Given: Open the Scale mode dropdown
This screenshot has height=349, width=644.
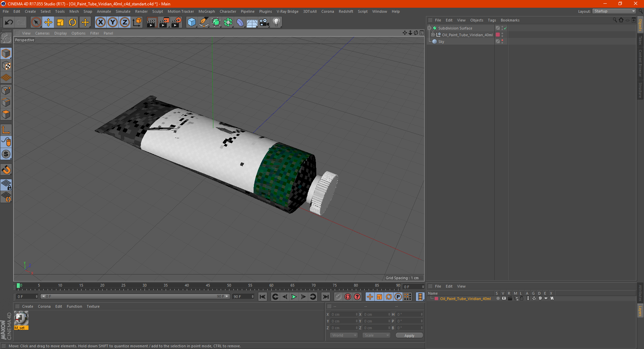Looking at the screenshot, I should pyautogui.click(x=376, y=335).
